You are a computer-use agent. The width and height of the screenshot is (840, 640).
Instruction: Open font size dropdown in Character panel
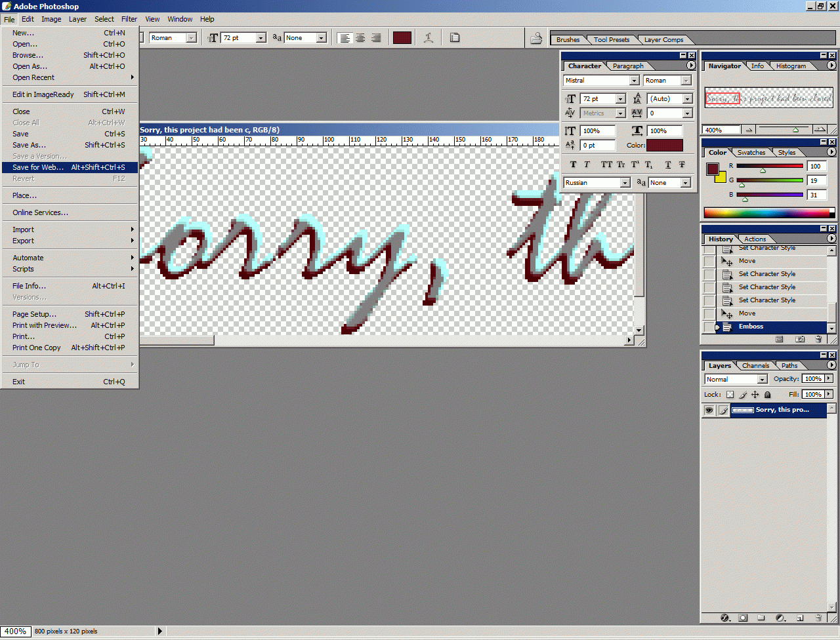point(620,99)
